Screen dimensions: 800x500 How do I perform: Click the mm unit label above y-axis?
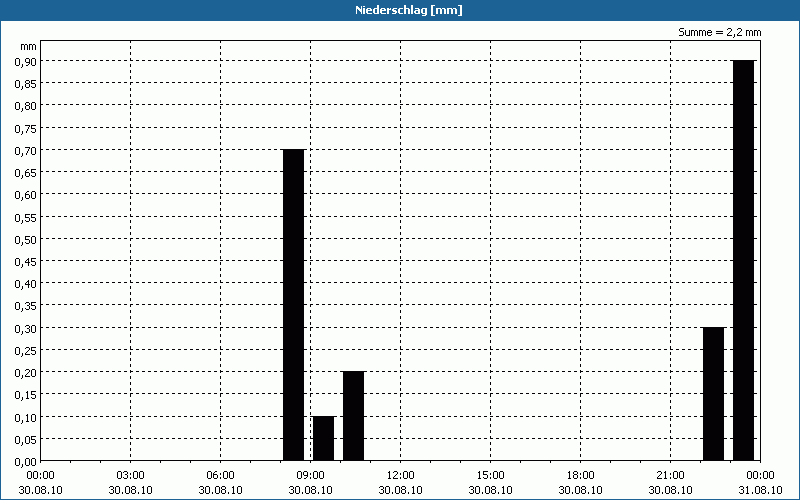point(28,46)
